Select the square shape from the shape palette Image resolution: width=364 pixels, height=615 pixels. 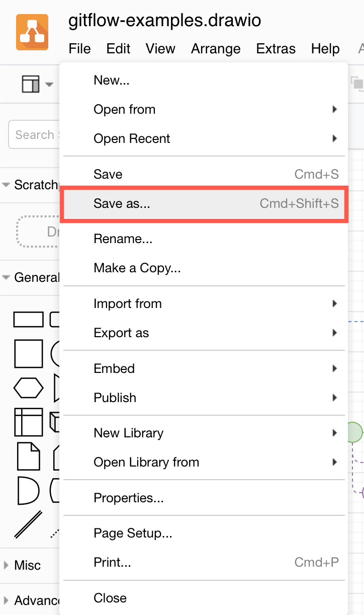28,353
